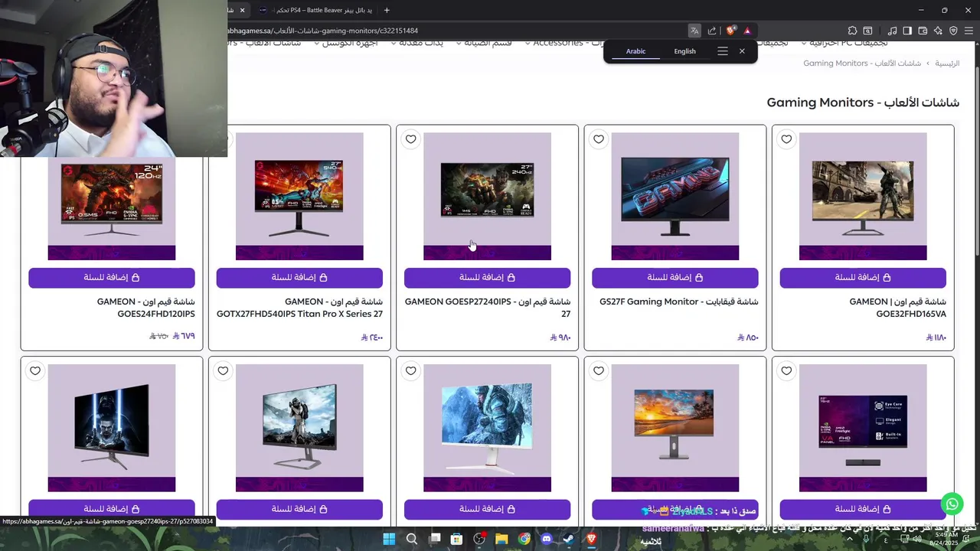
Task: Open the Brave playlist music note icon
Action: point(892,31)
